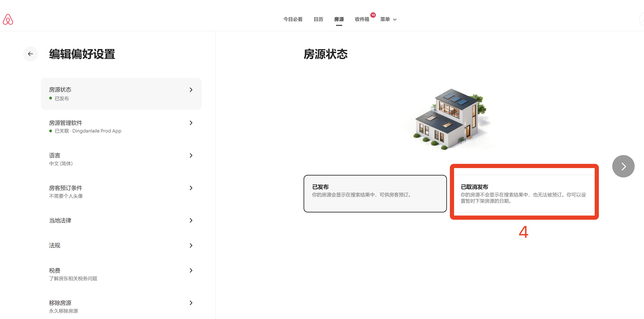Click the chevron on the 房源状态 row
Image resolution: width=644 pixels, height=319 pixels.
pyautogui.click(x=191, y=90)
